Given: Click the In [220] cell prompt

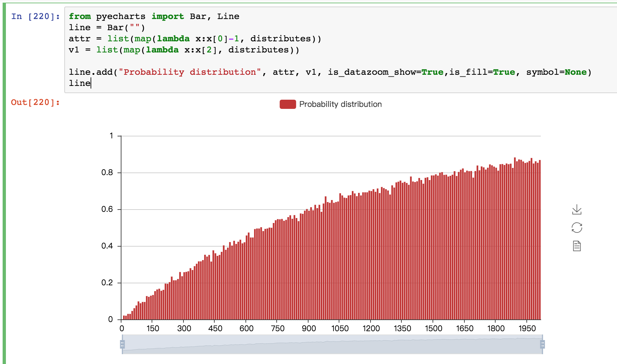Looking at the screenshot, I should click(36, 16).
